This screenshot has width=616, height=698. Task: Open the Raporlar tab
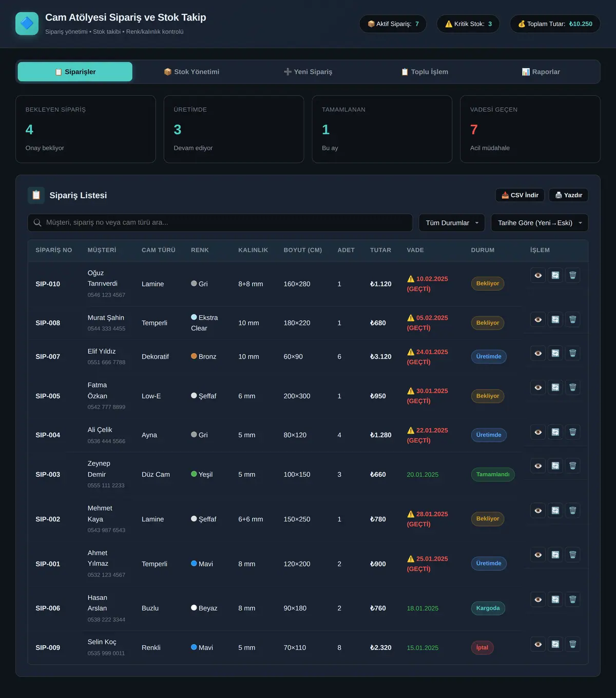(541, 72)
